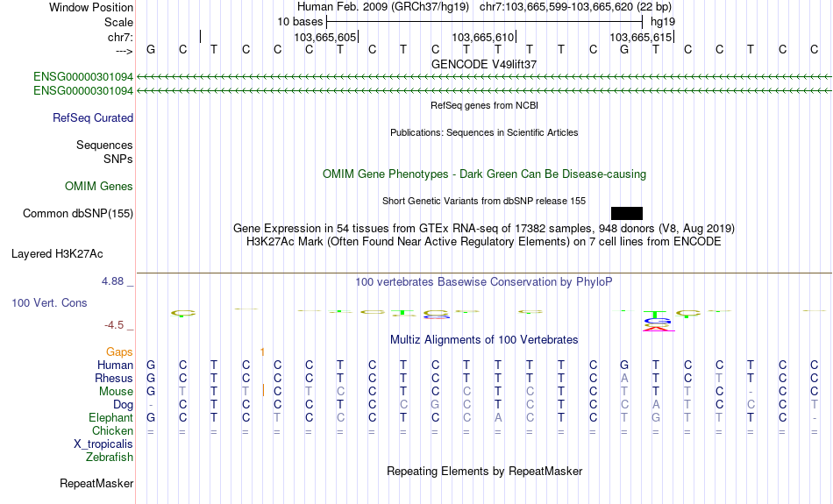Click Multiz Alignments of 100 Vertebrates title
The image size is (833, 504).
coord(484,340)
